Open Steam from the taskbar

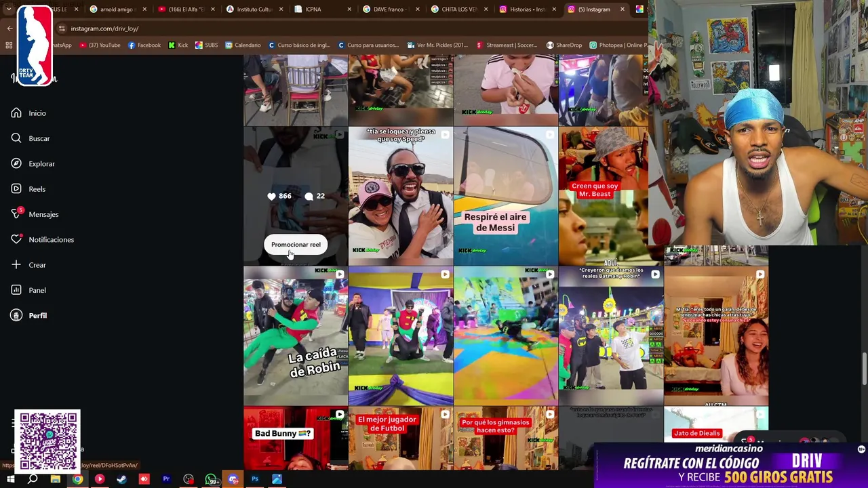(122, 479)
